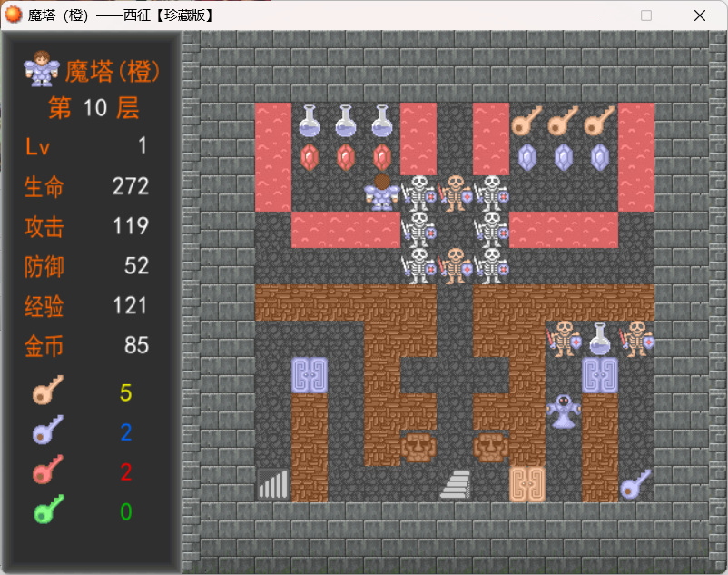Image resolution: width=728 pixels, height=575 pixels.
Task: Click the middle blue potion in the top-left room
Action: click(346, 121)
